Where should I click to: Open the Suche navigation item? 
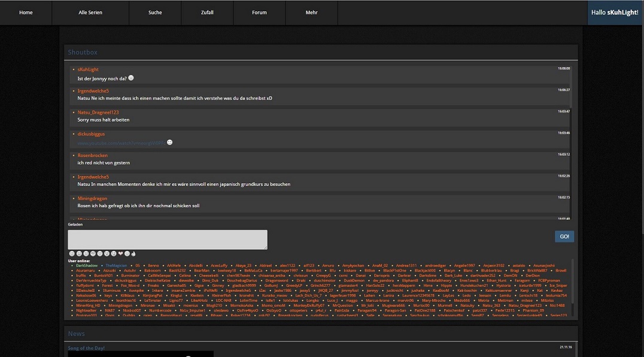[155, 13]
